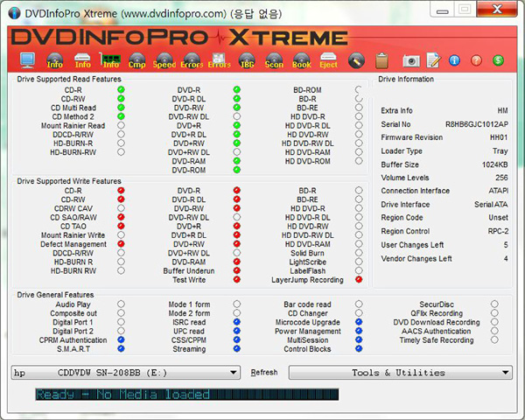The width and height of the screenshot is (525, 420).
Task: Click the Refresh button
Action: tap(264, 373)
